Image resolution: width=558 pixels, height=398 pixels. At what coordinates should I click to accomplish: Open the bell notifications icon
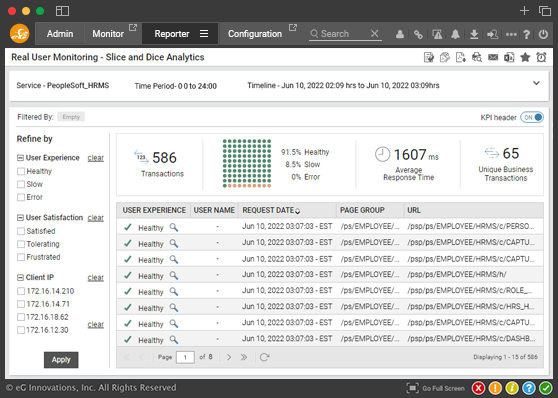pos(455,35)
